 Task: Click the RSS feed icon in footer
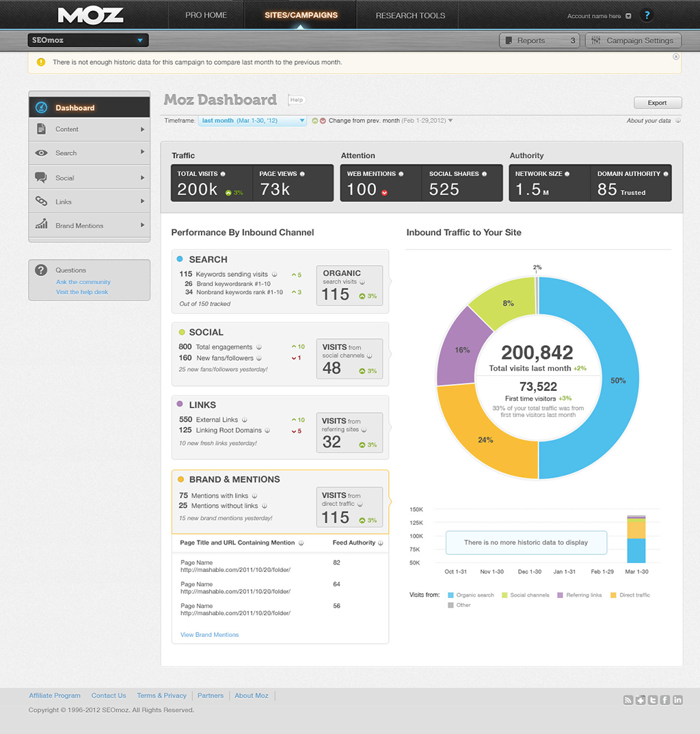tap(628, 701)
